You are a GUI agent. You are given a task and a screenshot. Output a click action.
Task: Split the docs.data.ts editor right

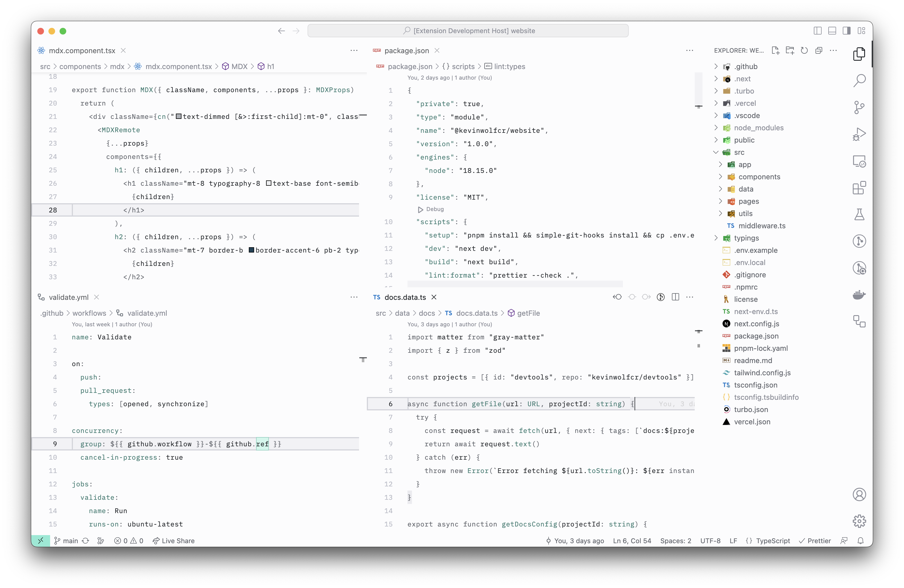[675, 297]
